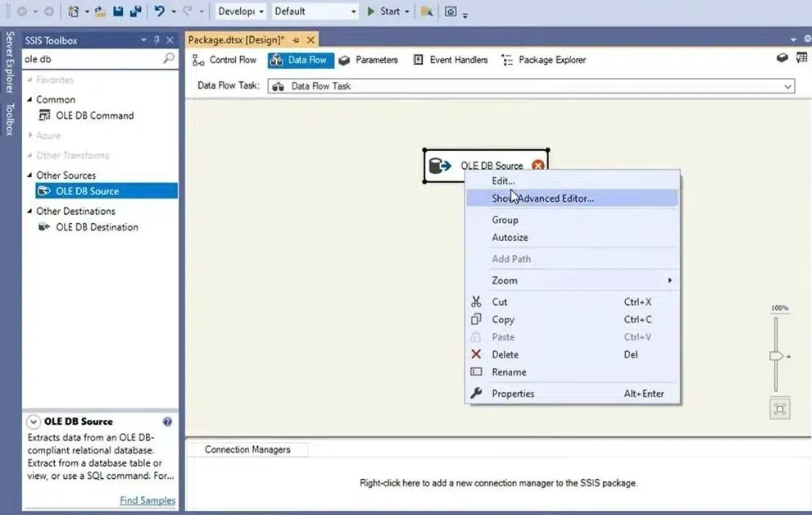Open the Default platform dropdown
The width and height of the screenshot is (812, 515).
tap(353, 11)
